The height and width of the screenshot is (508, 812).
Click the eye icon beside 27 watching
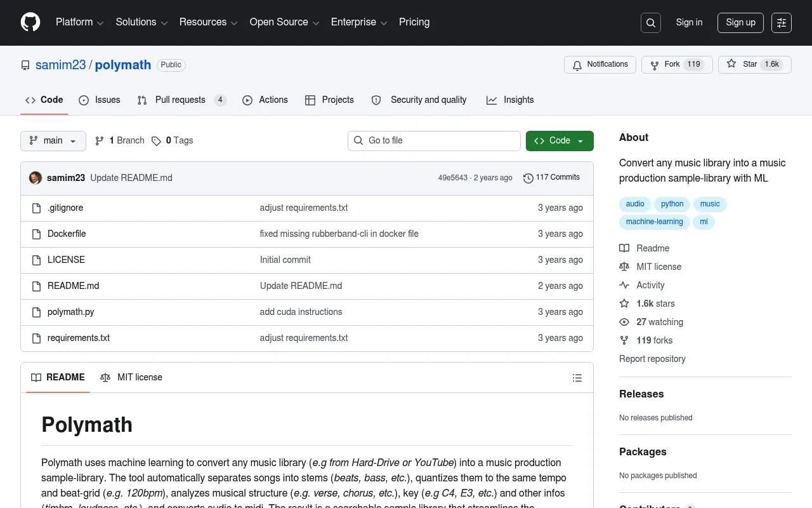click(x=624, y=322)
